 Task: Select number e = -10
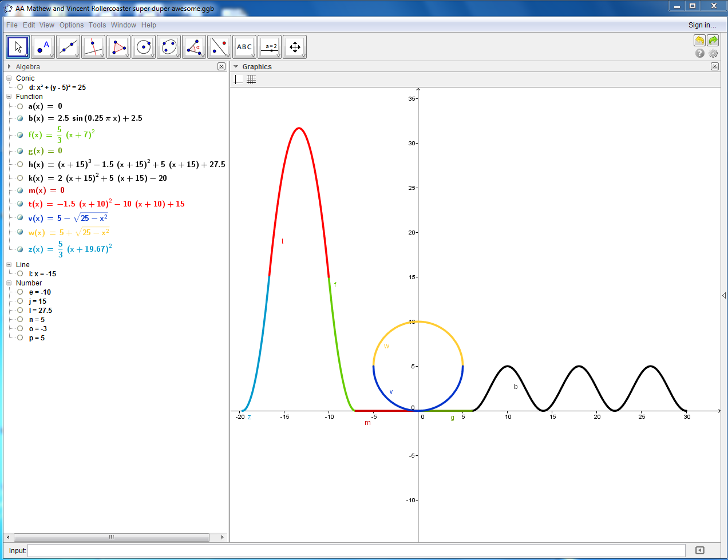click(40, 292)
